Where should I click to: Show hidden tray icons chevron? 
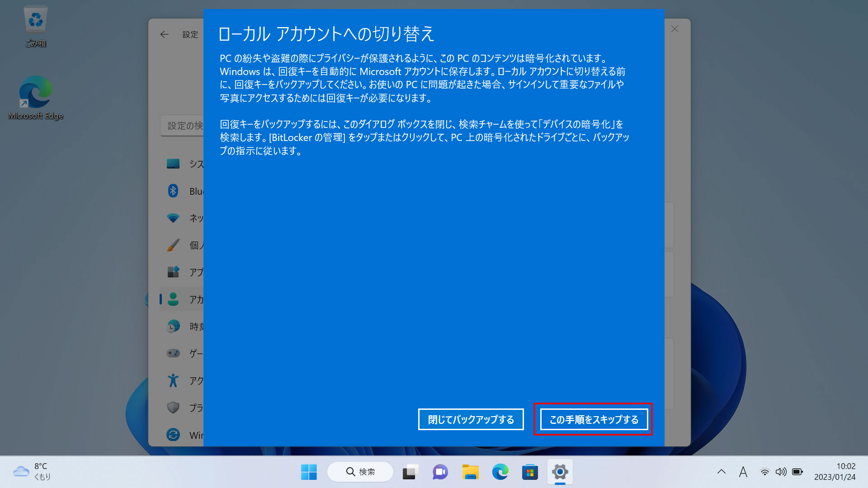coord(722,472)
